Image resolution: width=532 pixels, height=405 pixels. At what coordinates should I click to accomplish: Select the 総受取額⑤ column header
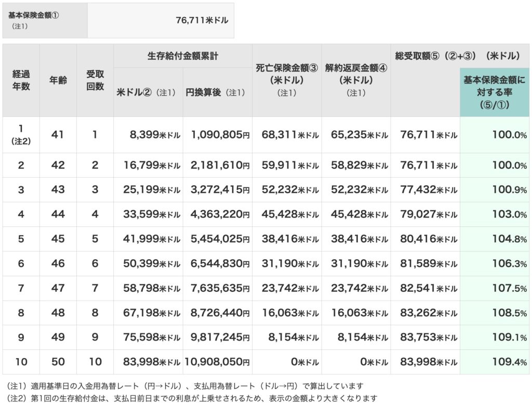pos(424,56)
